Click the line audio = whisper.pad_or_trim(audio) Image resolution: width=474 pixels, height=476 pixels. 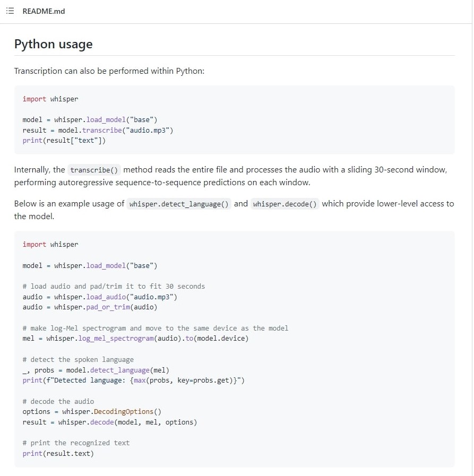[x=90, y=307]
